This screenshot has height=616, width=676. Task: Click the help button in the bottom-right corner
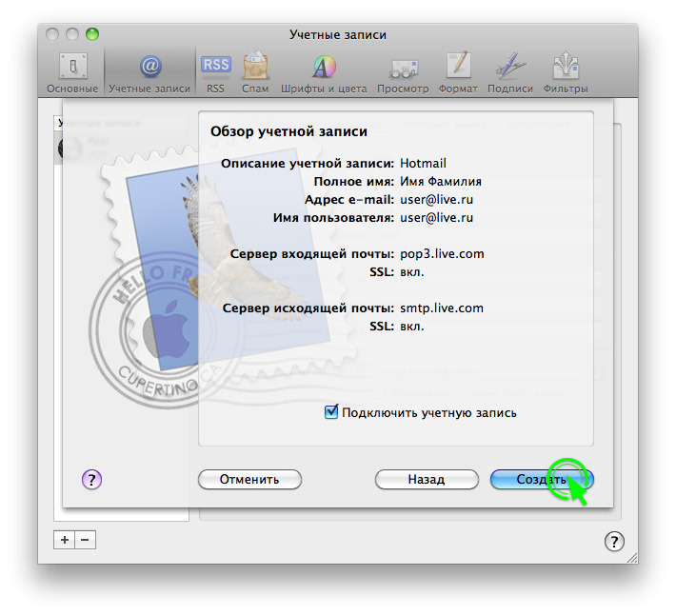(x=614, y=541)
